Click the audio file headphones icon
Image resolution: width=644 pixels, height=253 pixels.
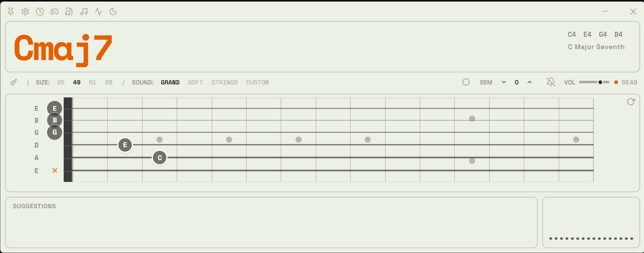point(69,11)
